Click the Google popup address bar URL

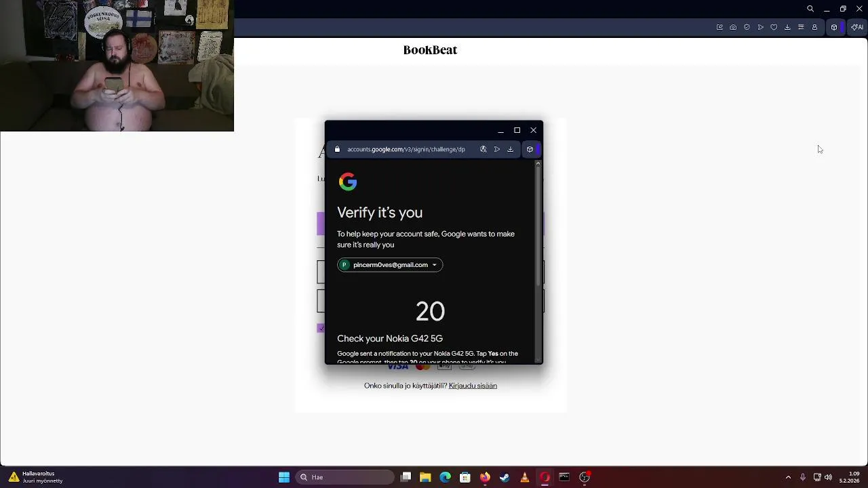point(406,149)
